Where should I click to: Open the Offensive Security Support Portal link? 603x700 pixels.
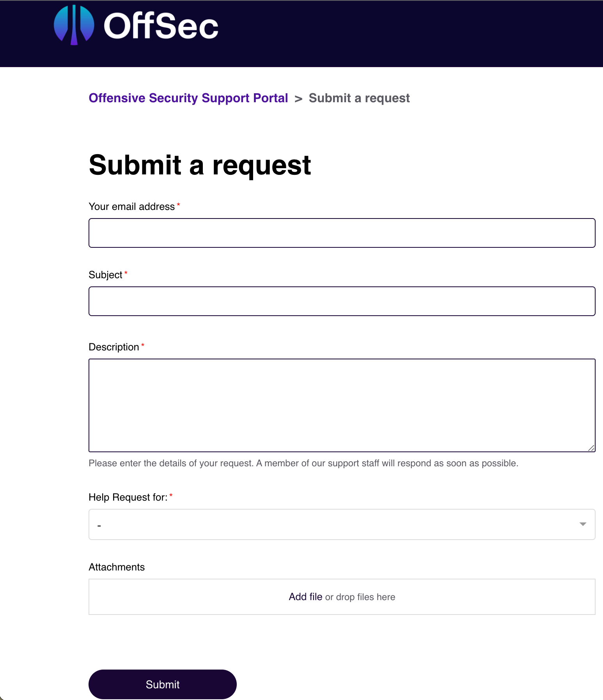point(188,98)
